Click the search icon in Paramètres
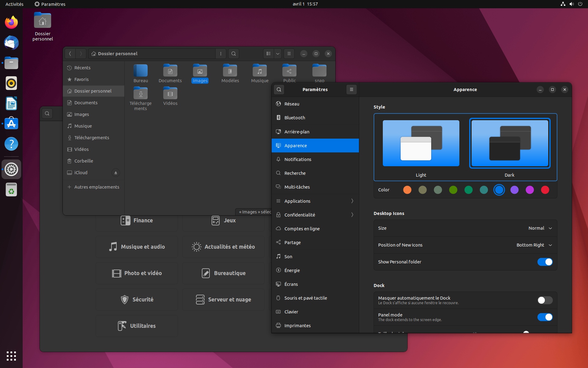The image size is (588, 368). pyautogui.click(x=279, y=90)
